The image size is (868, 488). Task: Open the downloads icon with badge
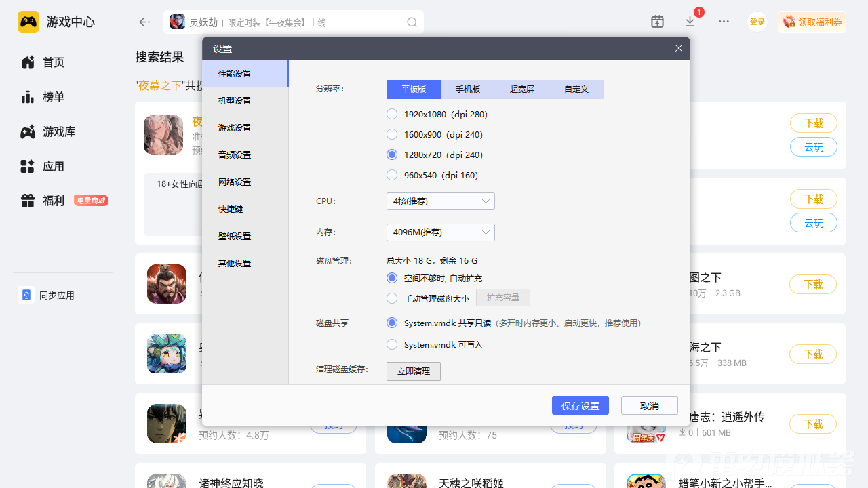(x=690, y=22)
